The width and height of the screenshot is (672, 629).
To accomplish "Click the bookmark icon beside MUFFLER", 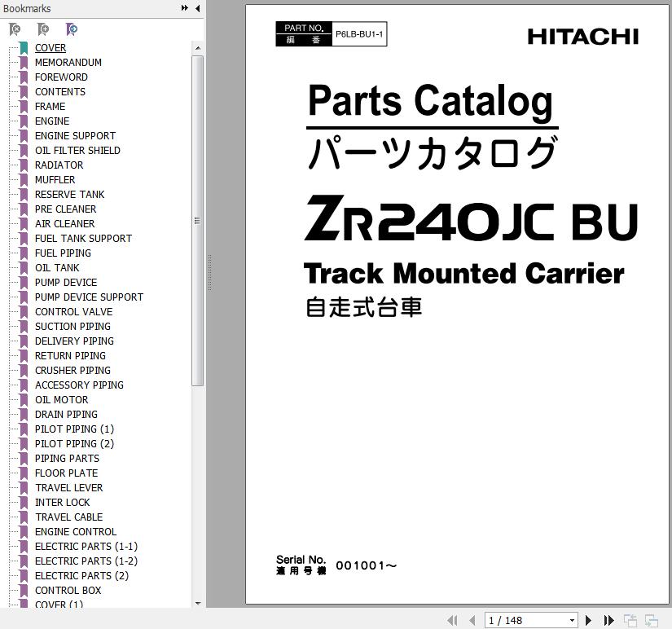I will (x=24, y=179).
